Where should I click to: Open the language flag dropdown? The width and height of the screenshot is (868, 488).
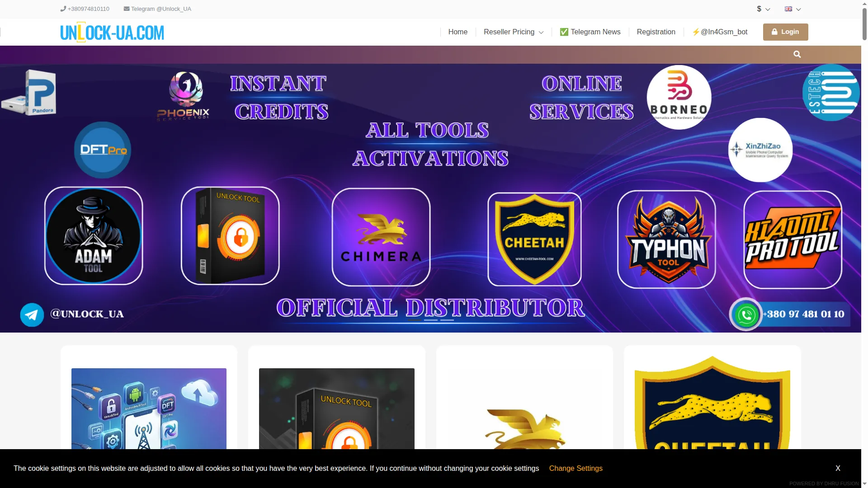[x=793, y=9]
